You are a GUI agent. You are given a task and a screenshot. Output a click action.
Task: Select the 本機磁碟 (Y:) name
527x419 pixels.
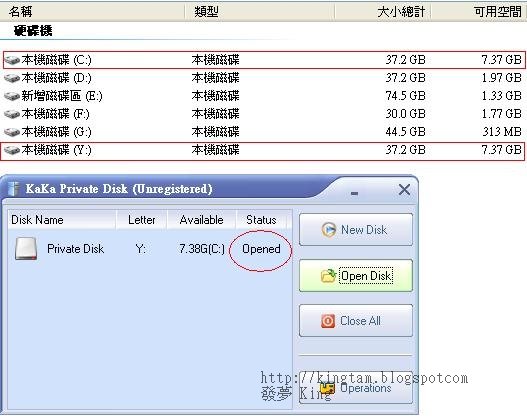[56, 150]
